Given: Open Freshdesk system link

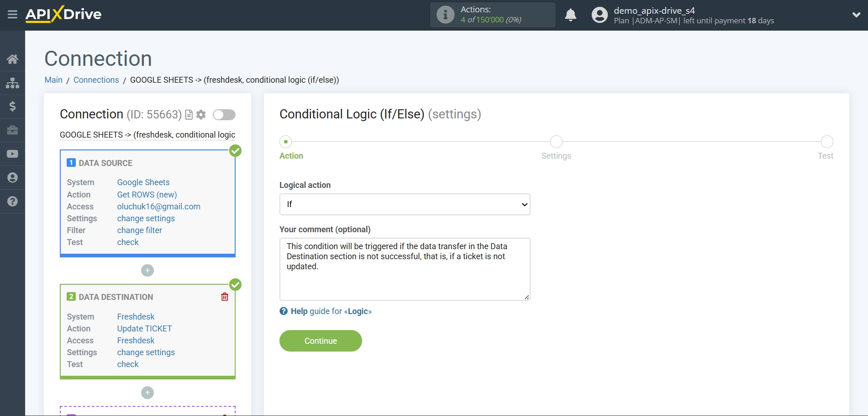Looking at the screenshot, I should (136, 317).
